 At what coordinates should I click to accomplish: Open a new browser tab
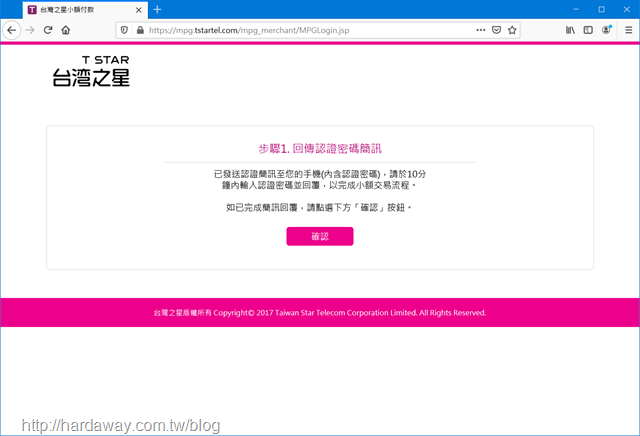[x=158, y=9]
